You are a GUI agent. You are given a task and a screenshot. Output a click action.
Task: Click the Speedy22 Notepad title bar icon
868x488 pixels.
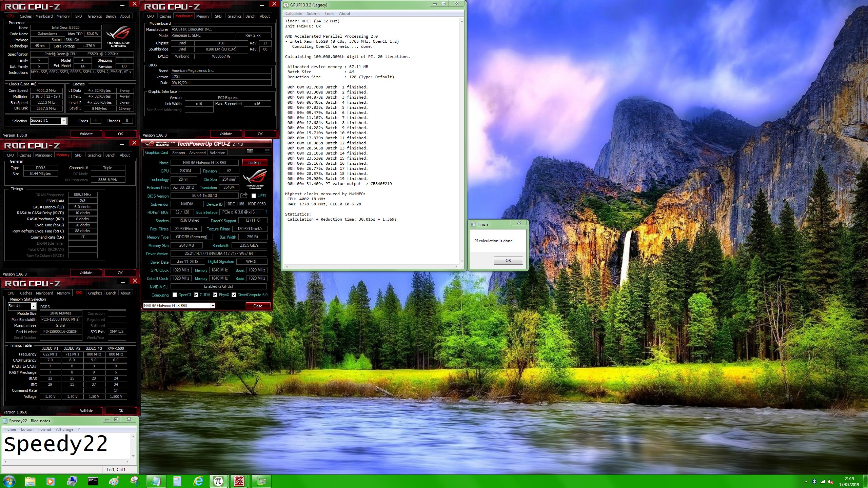[x=5, y=421]
